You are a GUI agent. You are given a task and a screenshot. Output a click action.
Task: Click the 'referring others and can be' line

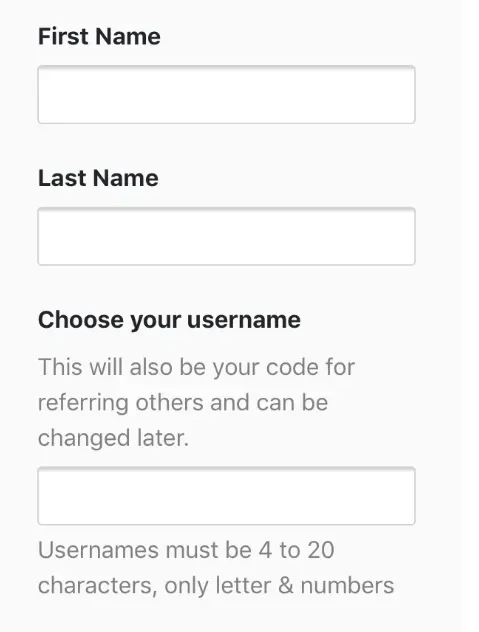pos(183,403)
